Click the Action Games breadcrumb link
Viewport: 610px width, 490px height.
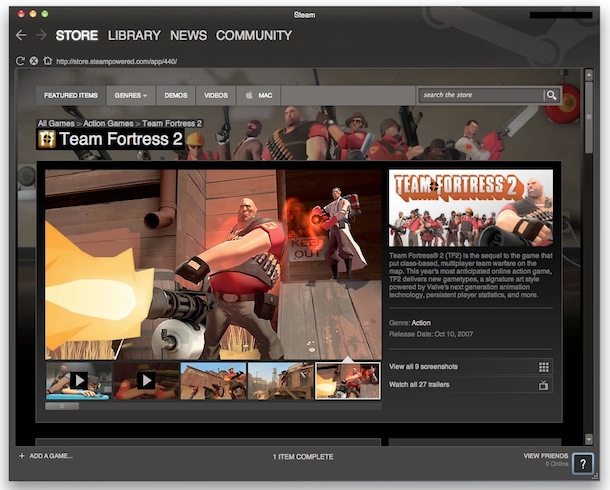[108, 123]
